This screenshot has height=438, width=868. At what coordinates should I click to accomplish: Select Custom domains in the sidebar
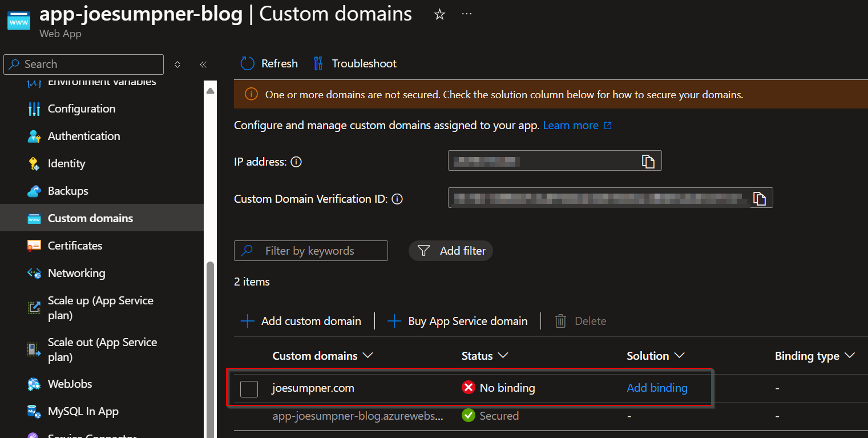click(102, 218)
